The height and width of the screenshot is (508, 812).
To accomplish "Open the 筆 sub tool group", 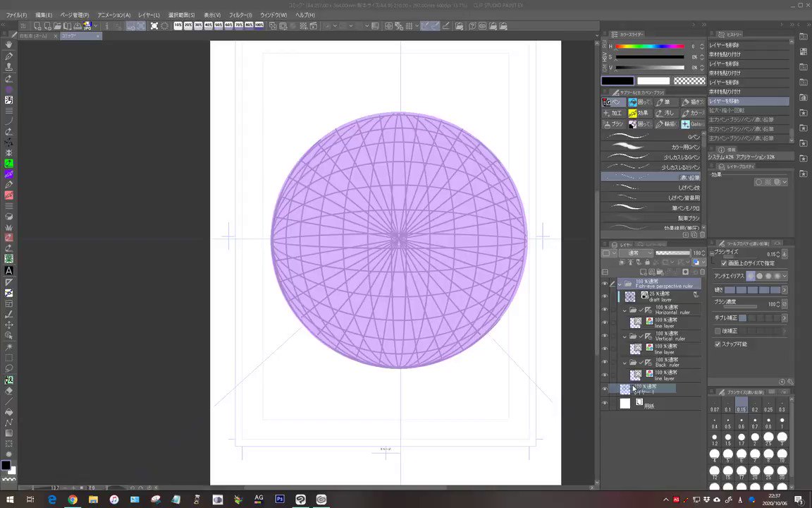I will pos(666,102).
